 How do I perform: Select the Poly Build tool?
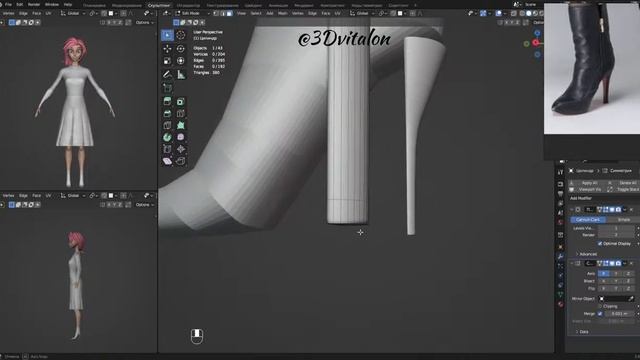180,125
